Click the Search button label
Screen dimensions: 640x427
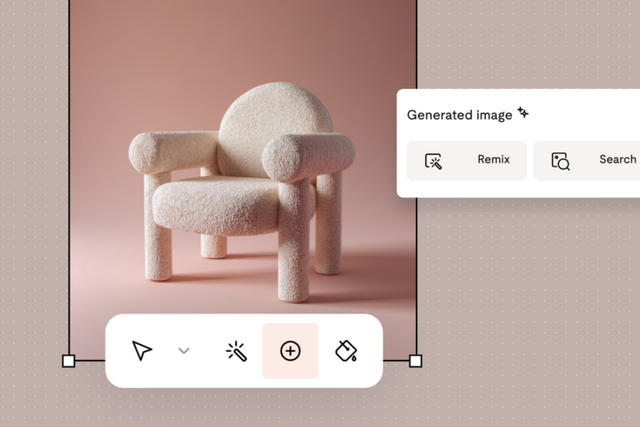(617, 160)
